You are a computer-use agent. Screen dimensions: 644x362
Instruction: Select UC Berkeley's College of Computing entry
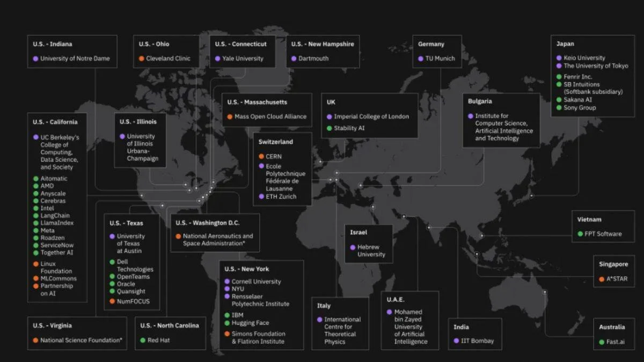(56, 152)
